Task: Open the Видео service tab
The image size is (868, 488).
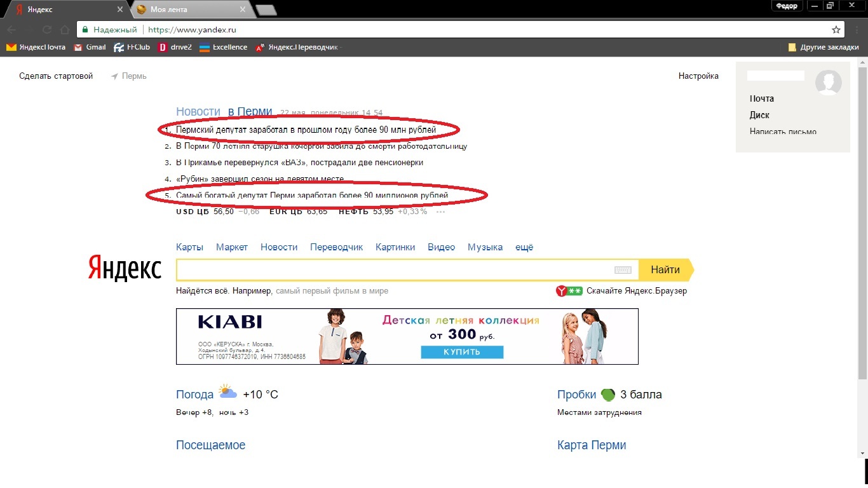Action: pos(442,247)
